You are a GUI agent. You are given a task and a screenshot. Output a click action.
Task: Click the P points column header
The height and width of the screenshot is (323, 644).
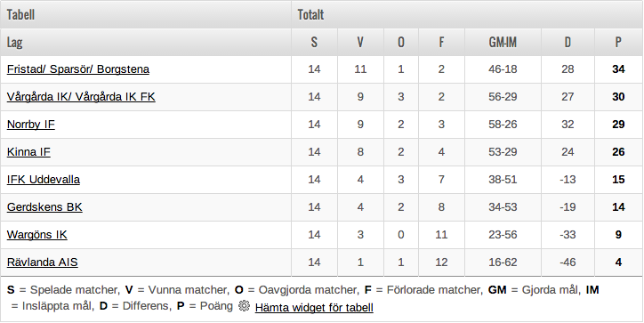point(618,42)
